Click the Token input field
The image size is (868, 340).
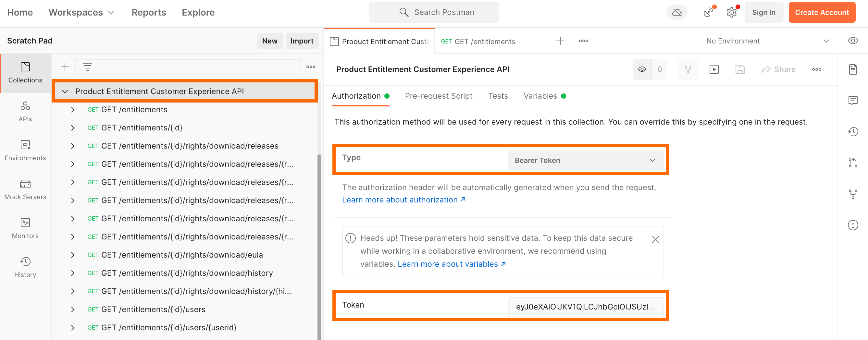(586, 307)
